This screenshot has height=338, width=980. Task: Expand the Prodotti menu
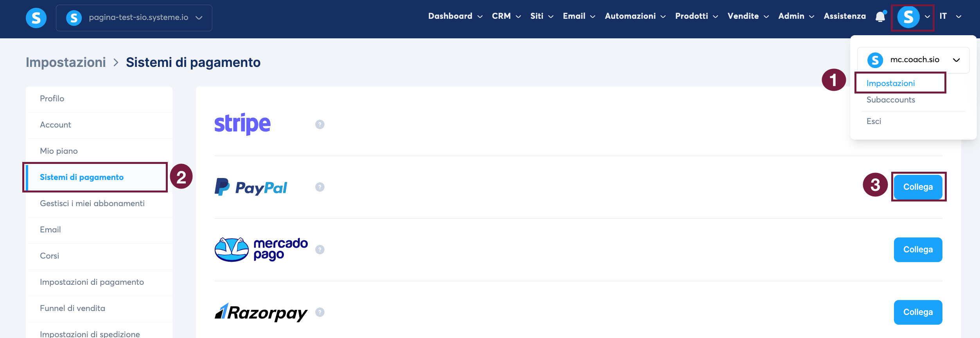696,16
